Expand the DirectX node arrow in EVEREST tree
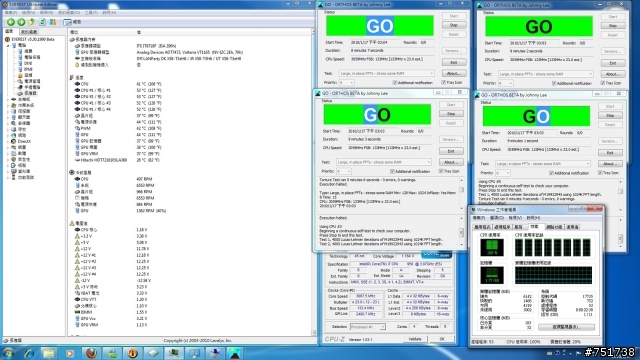The width and height of the screenshot is (640, 360). coord(9,141)
